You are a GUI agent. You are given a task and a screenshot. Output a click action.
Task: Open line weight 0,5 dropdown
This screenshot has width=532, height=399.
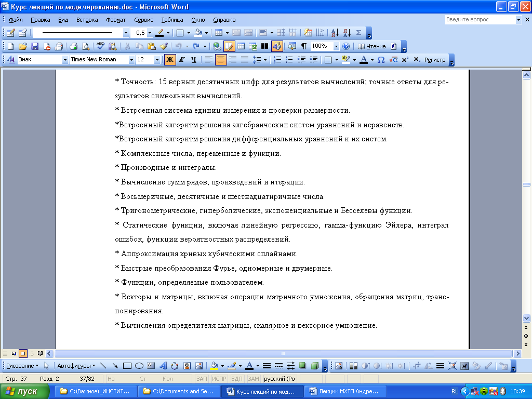tap(150, 33)
